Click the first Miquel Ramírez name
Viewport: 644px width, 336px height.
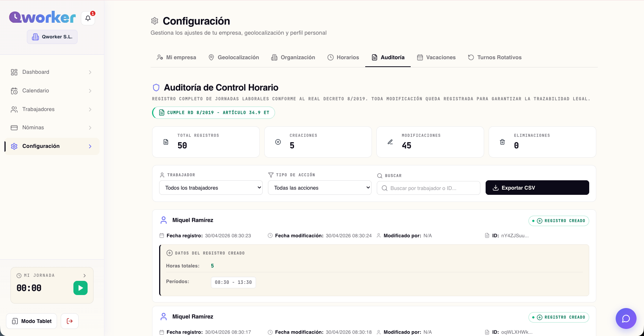click(x=193, y=220)
